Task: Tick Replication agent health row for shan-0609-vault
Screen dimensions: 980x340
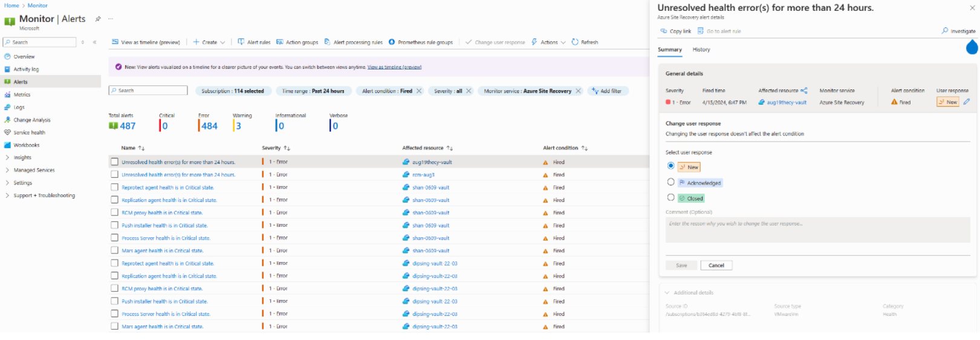Action: click(x=114, y=200)
